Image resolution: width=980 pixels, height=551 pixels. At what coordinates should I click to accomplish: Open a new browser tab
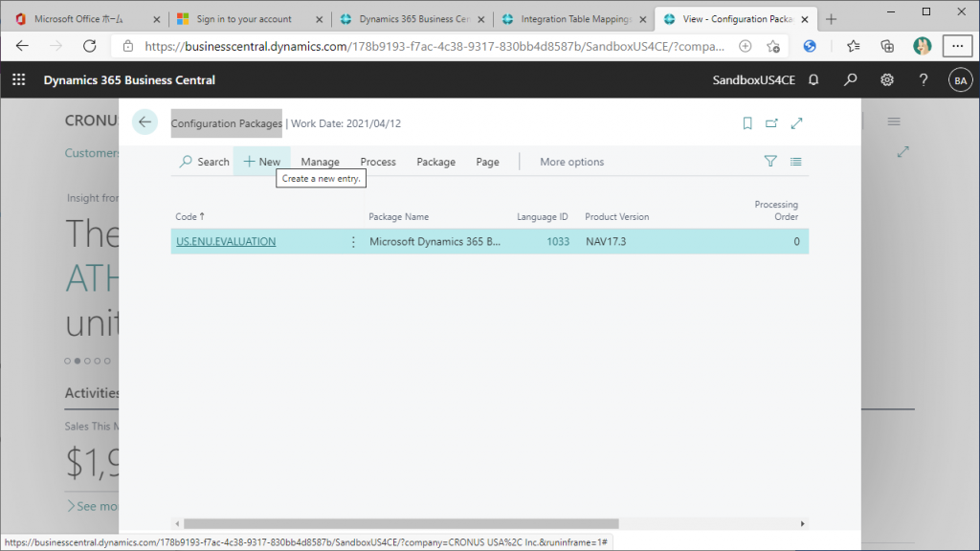coord(831,19)
